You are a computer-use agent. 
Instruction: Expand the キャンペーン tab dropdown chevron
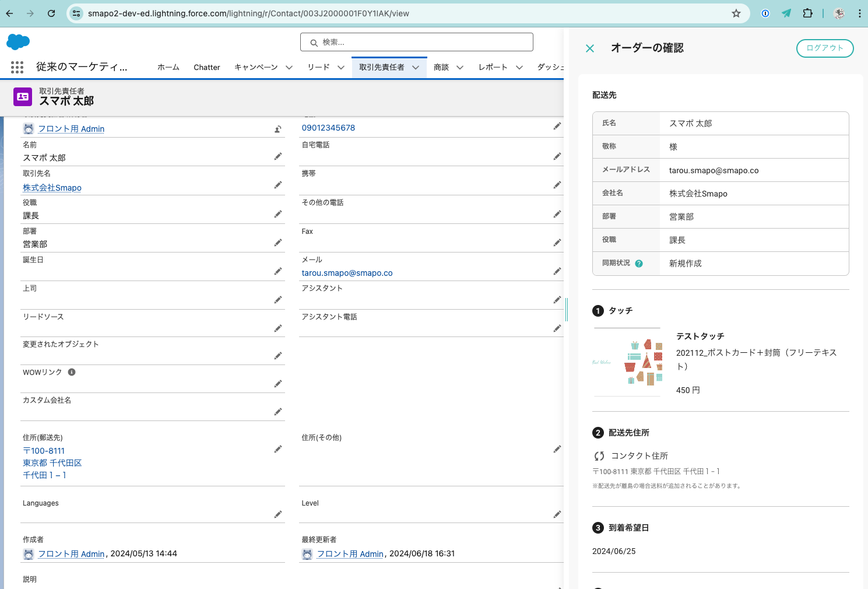(289, 68)
